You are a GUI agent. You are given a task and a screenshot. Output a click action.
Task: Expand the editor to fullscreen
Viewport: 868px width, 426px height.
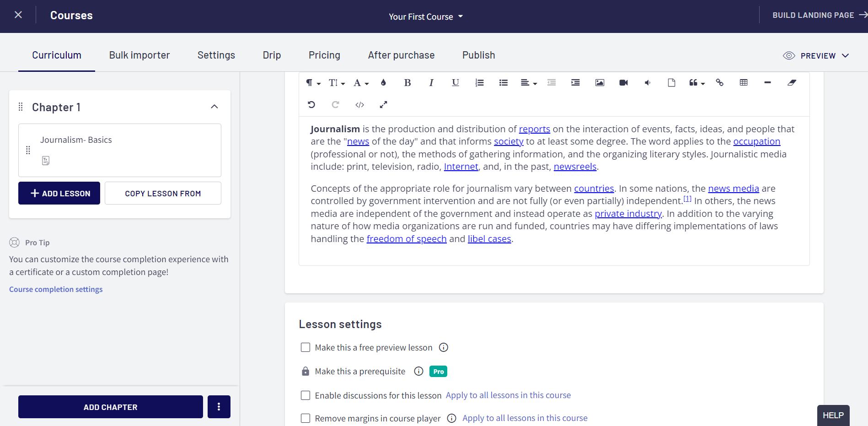point(383,105)
